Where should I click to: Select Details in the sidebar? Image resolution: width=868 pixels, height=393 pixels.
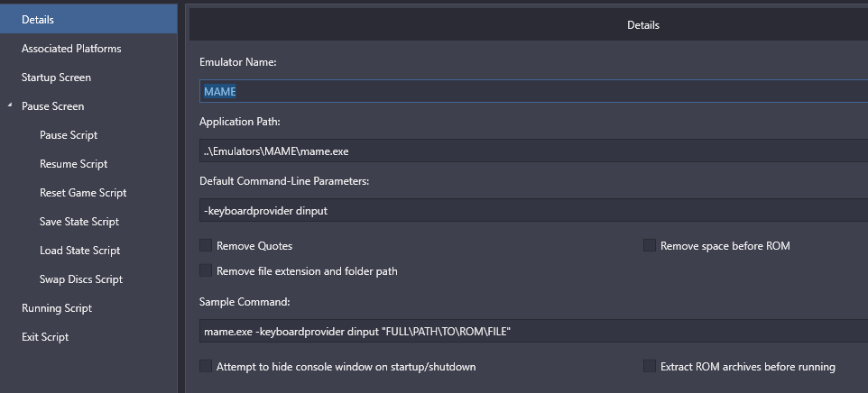click(x=38, y=20)
